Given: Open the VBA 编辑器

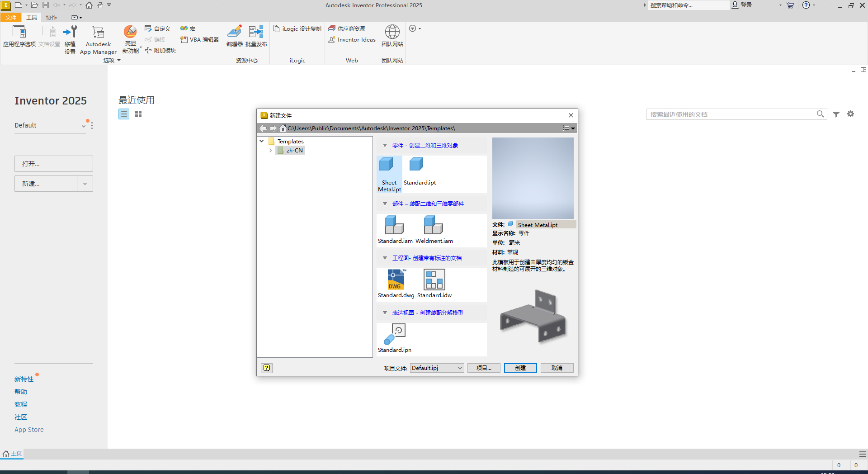Looking at the screenshot, I should click(x=199, y=39).
